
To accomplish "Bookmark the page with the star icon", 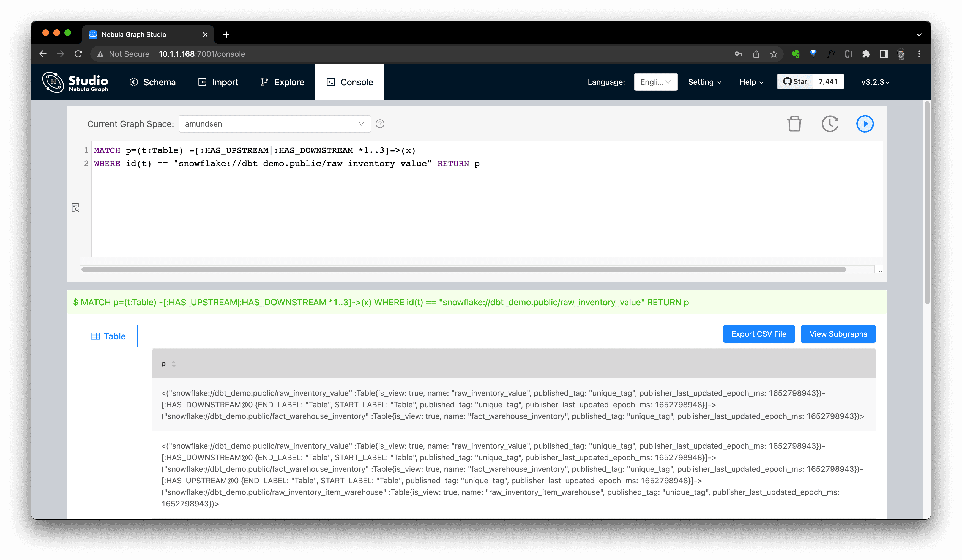I will pyautogui.click(x=774, y=54).
